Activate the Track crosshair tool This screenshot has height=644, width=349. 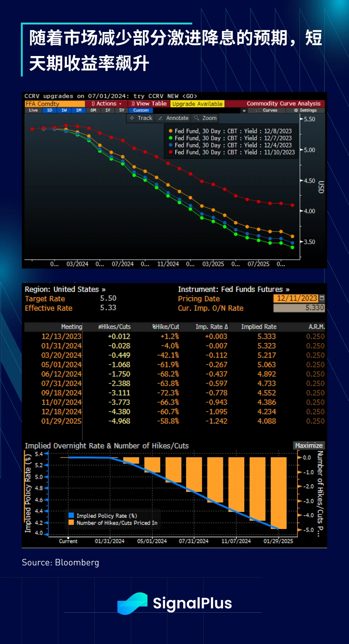(141, 118)
